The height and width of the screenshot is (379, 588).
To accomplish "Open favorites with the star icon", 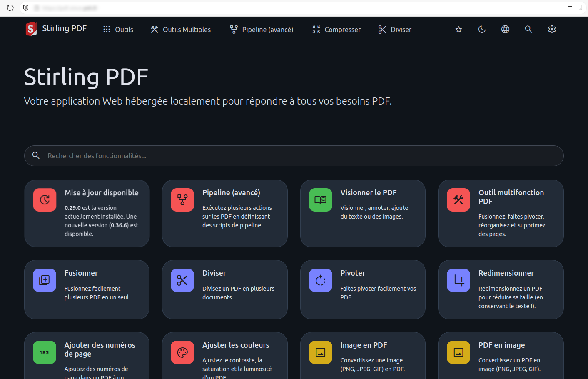I will pyautogui.click(x=458, y=30).
